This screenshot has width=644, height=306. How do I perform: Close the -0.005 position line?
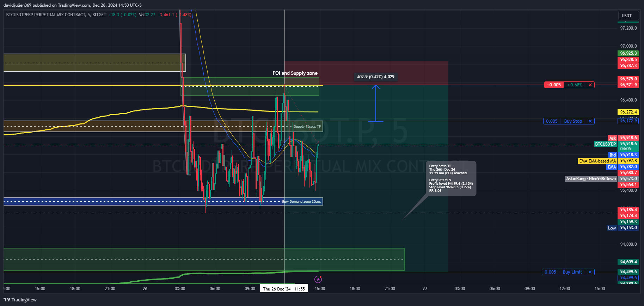[x=590, y=85]
